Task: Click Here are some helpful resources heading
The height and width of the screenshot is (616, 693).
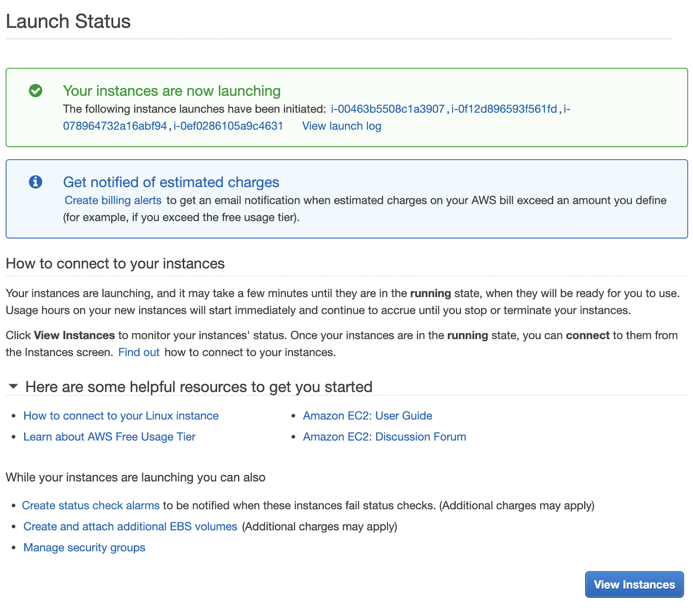Action: (x=199, y=387)
